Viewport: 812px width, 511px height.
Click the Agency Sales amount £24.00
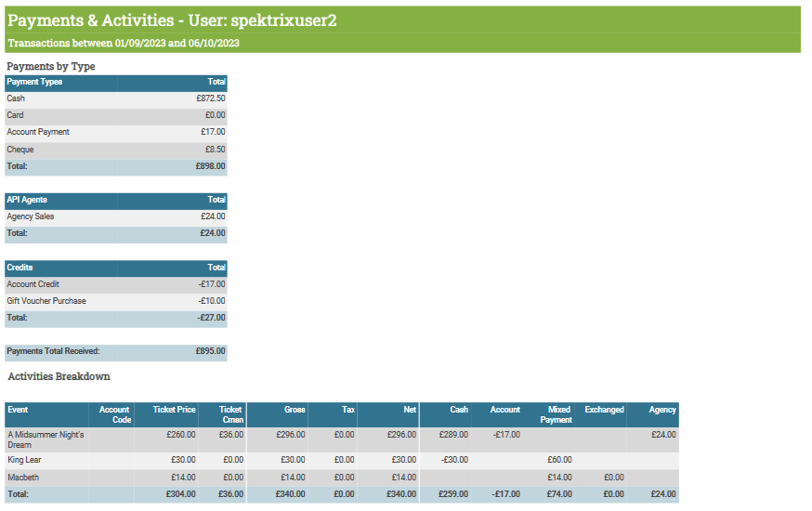click(x=213, y=216)
